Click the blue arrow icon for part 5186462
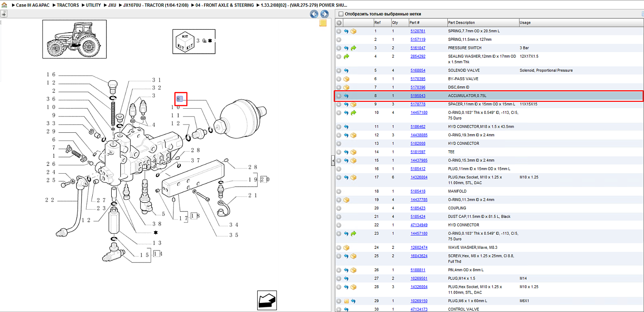Viewport: 644px width, 312px height. 346,127
